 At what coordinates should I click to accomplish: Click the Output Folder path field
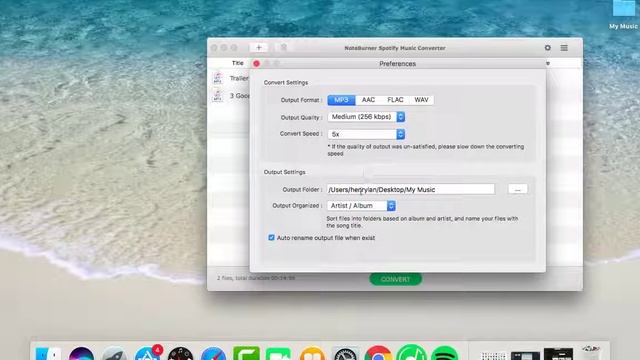click(411, 189)
